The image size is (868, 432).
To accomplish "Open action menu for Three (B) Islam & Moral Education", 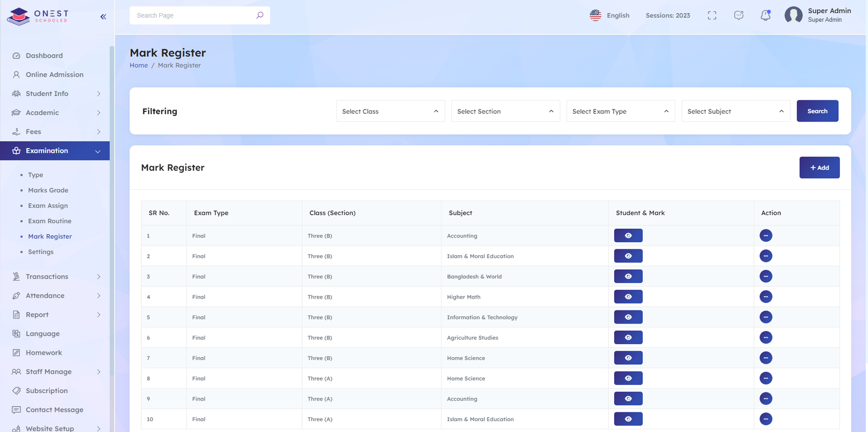I will (x=765, y=256).
